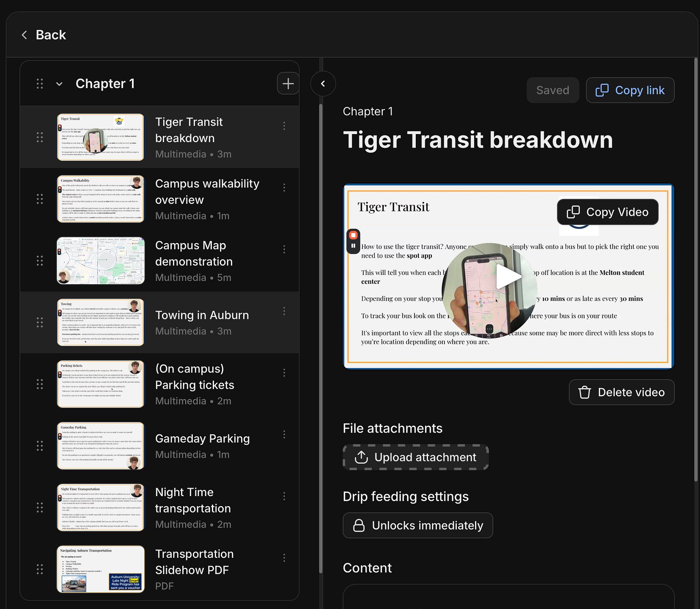Image resolution: width=700 pixels, height=609 pixels.
Task: Open options menu for Gameday Parking
Action: pyautogui.click(x=284, y=434)
